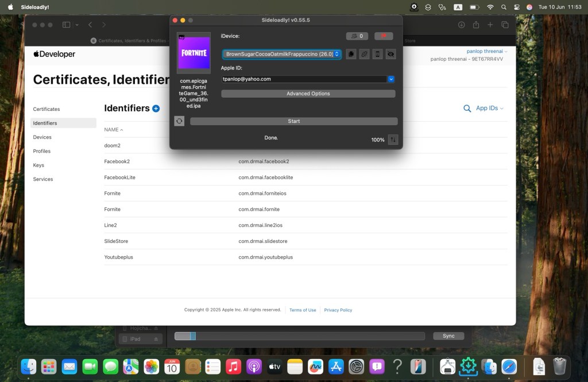Select Profiles in the sidebar
The width and height of the screenshot is (588, 382).
pos(41,151)
